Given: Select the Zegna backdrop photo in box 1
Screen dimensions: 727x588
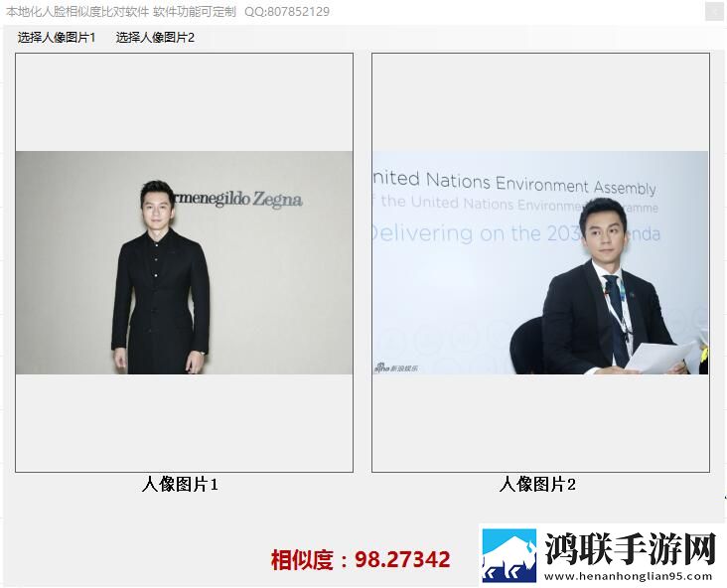Looking at the screenshot, I should pos(184,262).
